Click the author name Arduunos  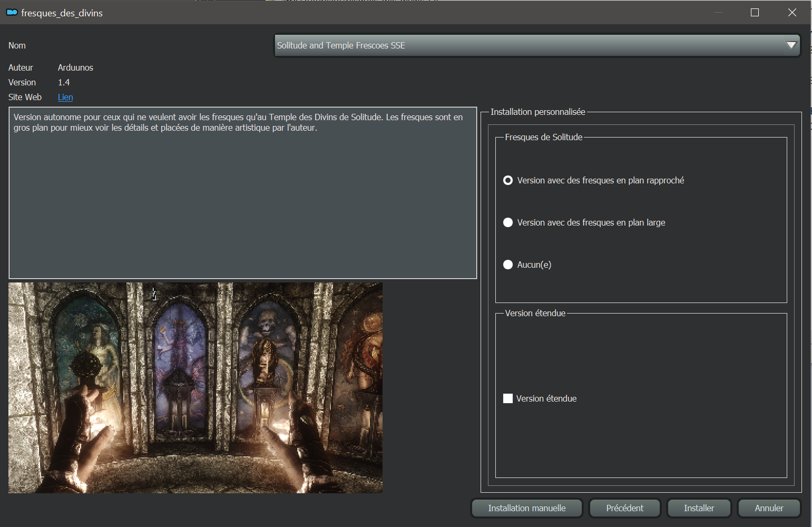pyautogui.click(x=75, y=67)
